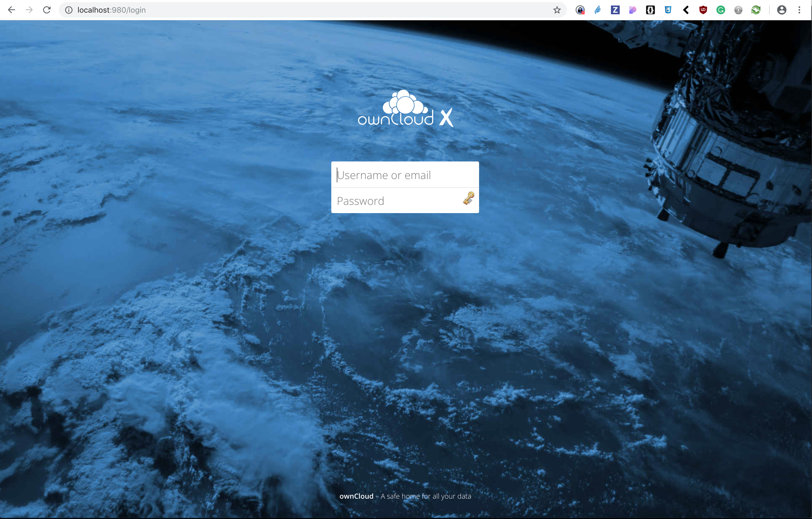Navigate back with the back arrow
Image resolution: width=812 pixels, height=519 pixels.
pyautogui.click(x=12, y=10)
